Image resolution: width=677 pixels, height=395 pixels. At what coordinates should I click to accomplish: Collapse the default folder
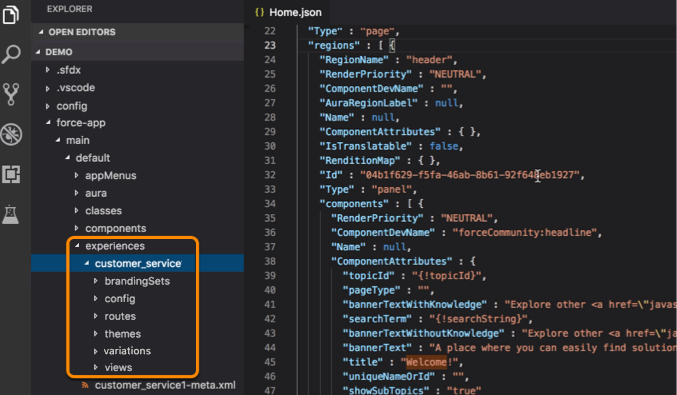[x=68, y=158]
